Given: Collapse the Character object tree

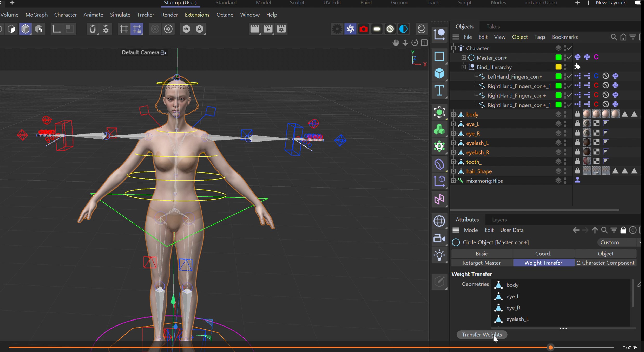Looking at the screenshot, I should 454,48.
